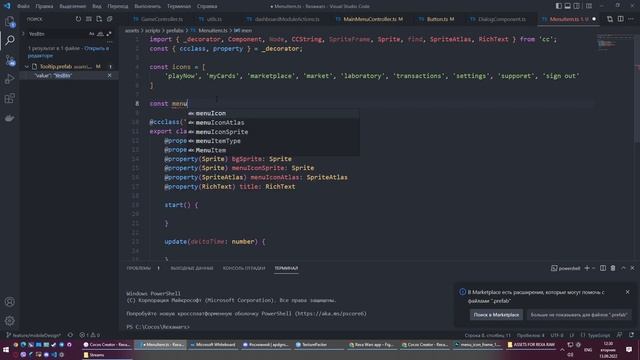
Task: Switch to the КОНСОЛЬ ОТЛАДКИ panel tab
Action: pyautogui.click(x=244, y=268)
